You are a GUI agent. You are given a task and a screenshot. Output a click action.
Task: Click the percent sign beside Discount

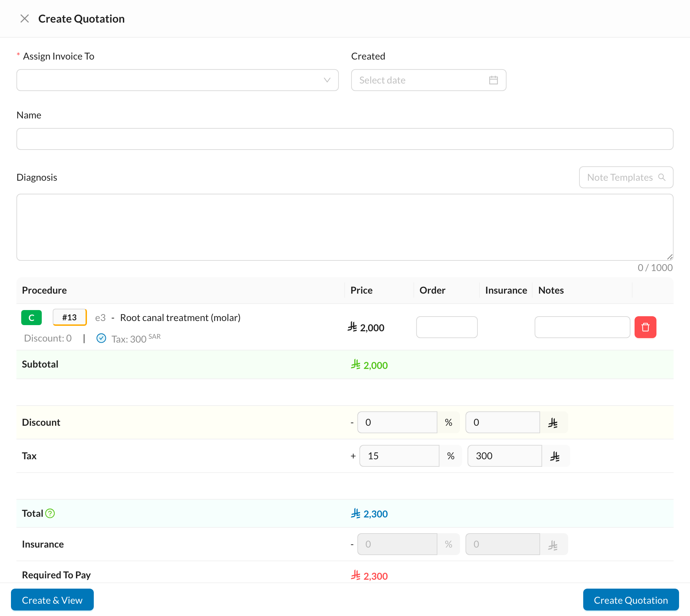(x=448, y=422)
